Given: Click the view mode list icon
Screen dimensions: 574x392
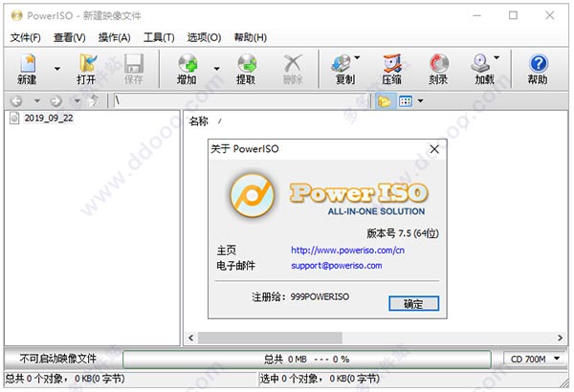Looking at the screenshot, I should pyautogui.click(x=406, y=101).
